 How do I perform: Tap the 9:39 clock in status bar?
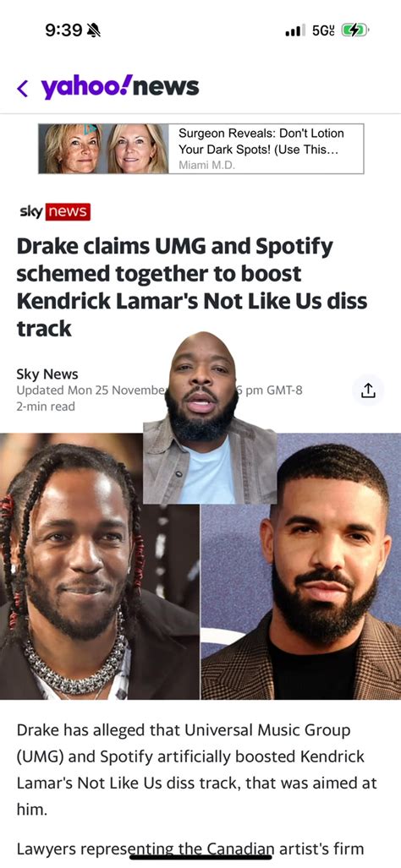(63, 30)
